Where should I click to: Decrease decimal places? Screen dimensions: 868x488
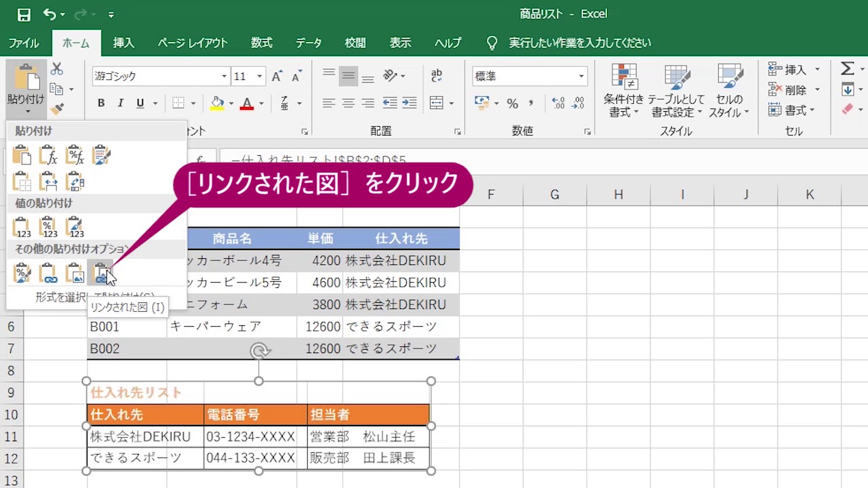point(578,103)
